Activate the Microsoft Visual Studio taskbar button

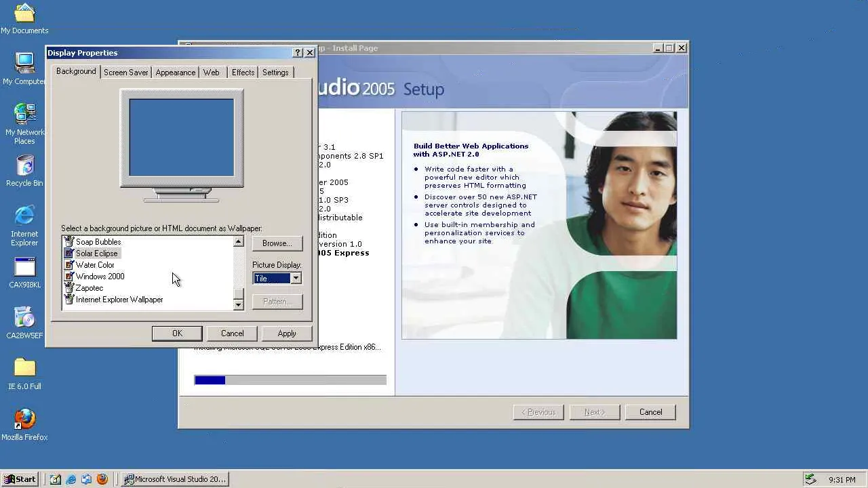[x=175, y=479]
